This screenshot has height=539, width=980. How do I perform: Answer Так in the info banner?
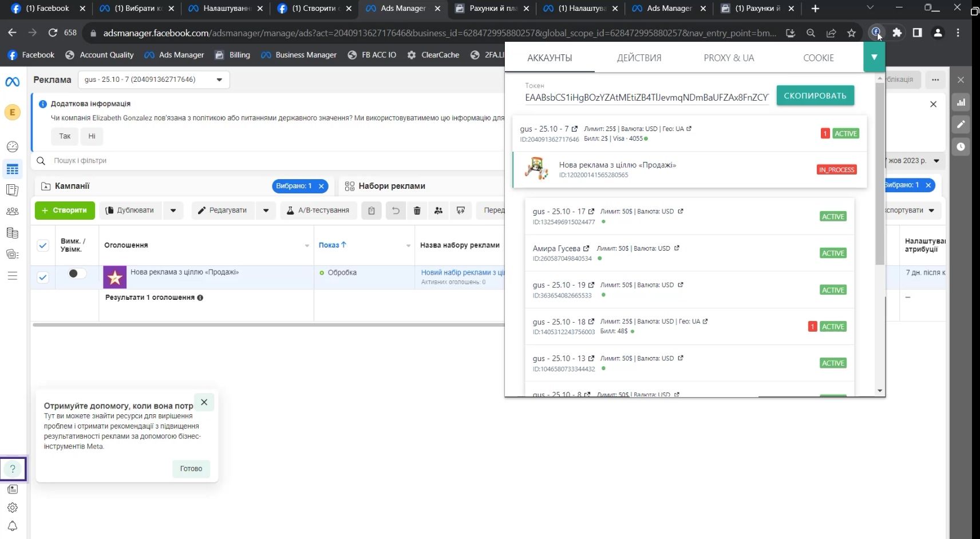click(65, 136)
